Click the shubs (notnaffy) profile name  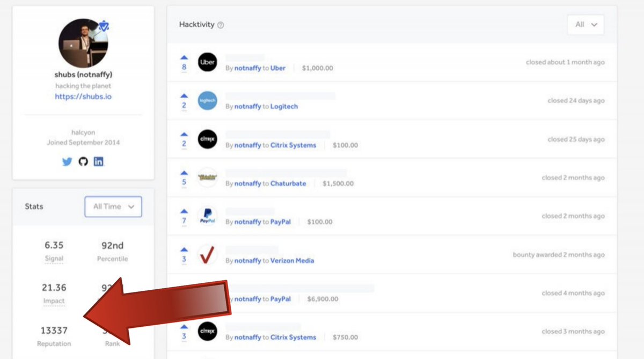(x=83, y=75)
